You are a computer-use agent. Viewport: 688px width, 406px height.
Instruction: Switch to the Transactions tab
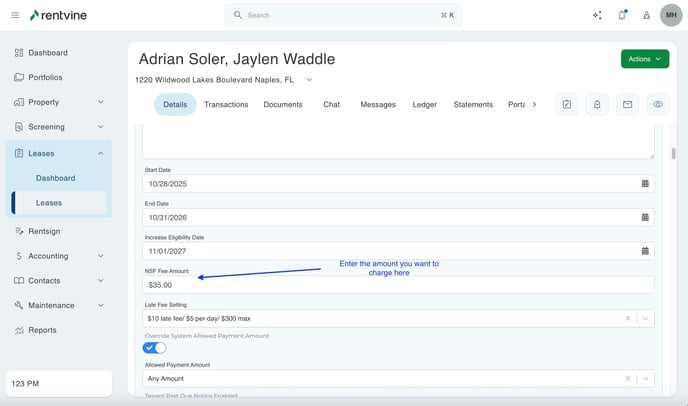tap(226, 104)
